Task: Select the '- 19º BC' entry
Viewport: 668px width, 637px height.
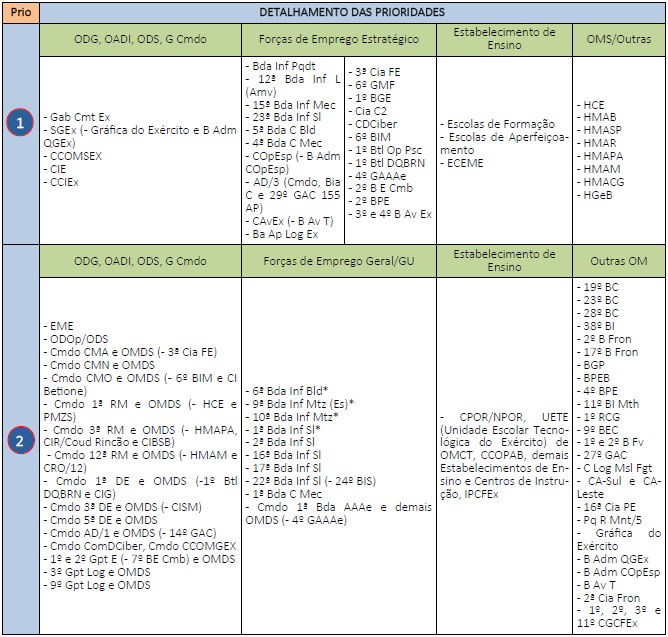Action: coord(598,288)
